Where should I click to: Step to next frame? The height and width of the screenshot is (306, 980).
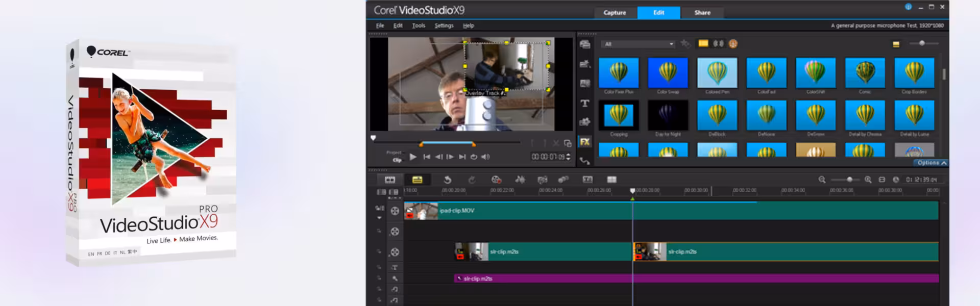450,157
